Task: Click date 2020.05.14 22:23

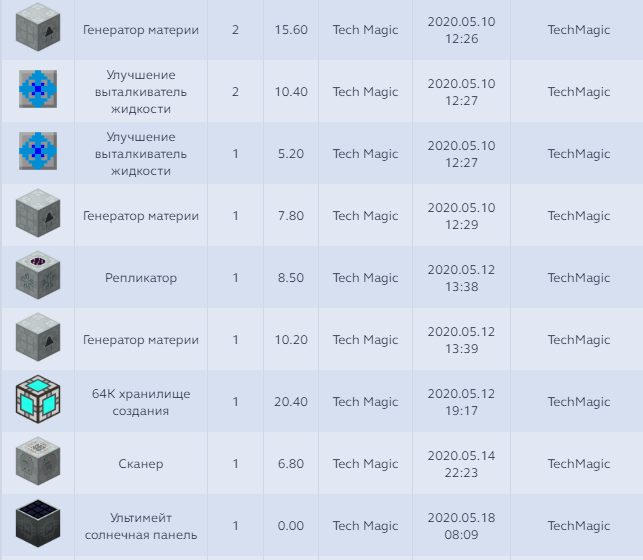Action: pyautogui.click(x=461, y=464)
